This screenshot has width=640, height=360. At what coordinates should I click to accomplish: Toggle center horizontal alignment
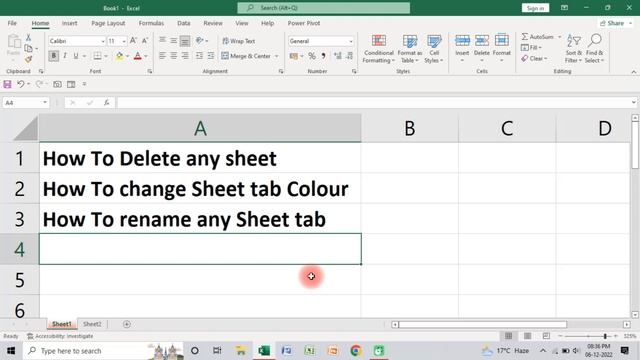[x=173, y=56]
